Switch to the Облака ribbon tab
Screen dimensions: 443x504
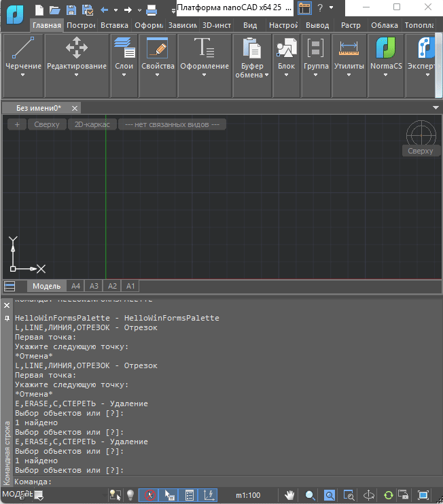(384, 25)
